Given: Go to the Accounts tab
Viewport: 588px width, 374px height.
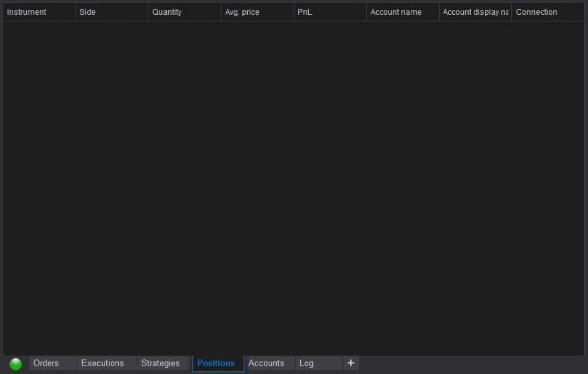Looking at the screenshot, I should tap(270, 363).
